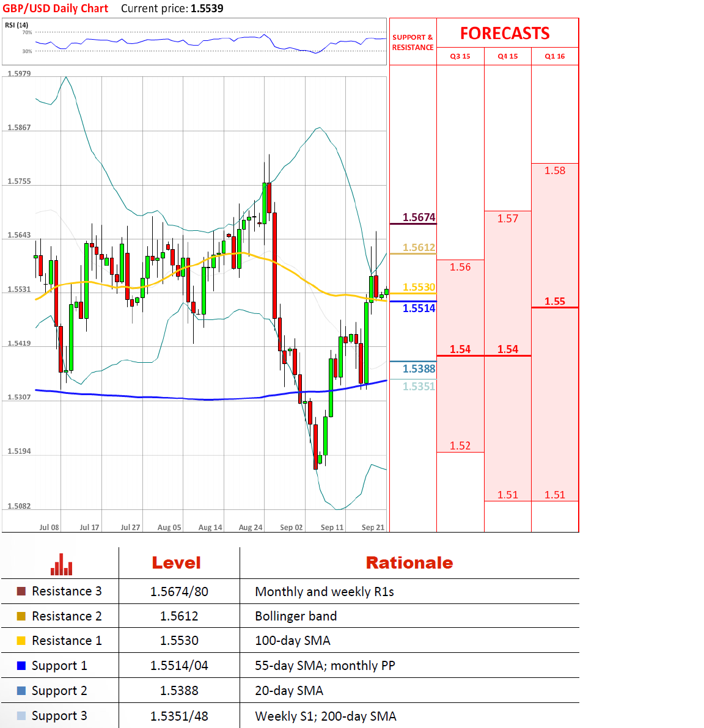Click the 1.52 value in Q3 15 column
704x728 pixels.
460,446
